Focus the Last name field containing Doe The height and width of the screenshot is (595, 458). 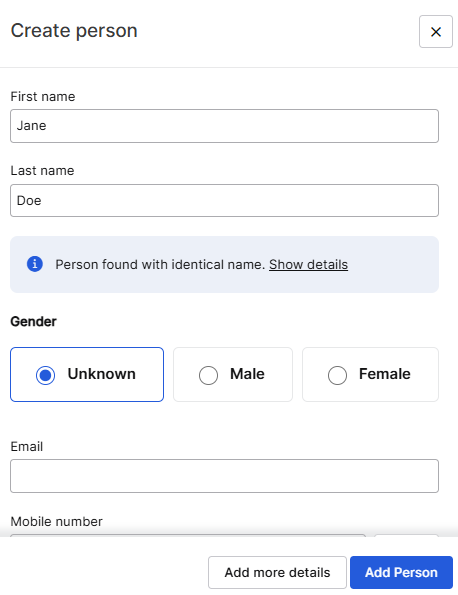coord(224,200)
